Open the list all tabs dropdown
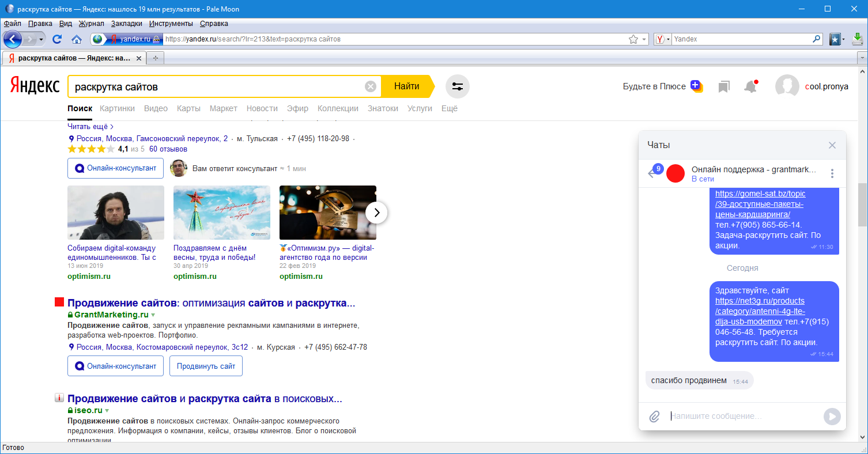 click(x=862, y=58)
